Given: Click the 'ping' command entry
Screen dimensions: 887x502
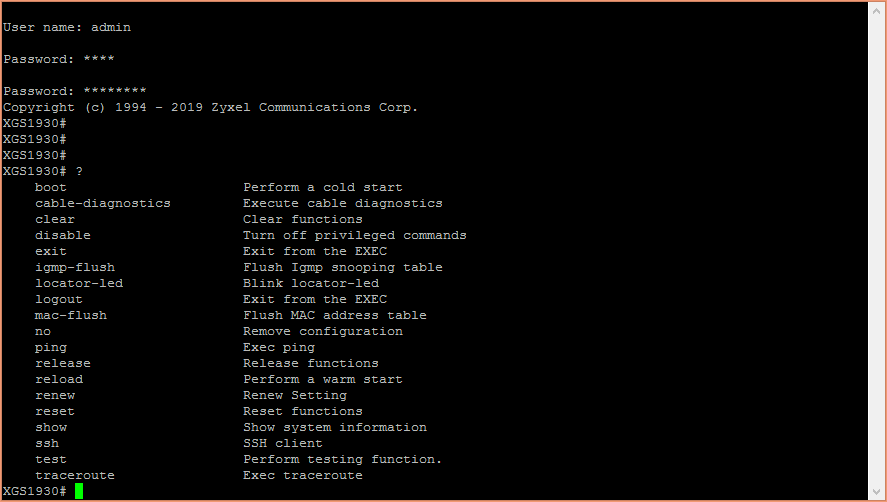Looking at the screenshot, I should (51, 347).
